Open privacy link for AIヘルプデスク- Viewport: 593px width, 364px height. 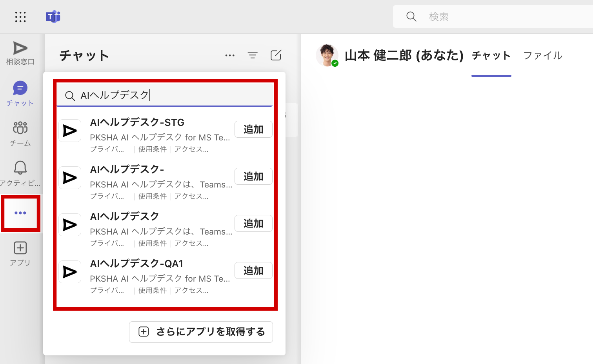[107, 197]
